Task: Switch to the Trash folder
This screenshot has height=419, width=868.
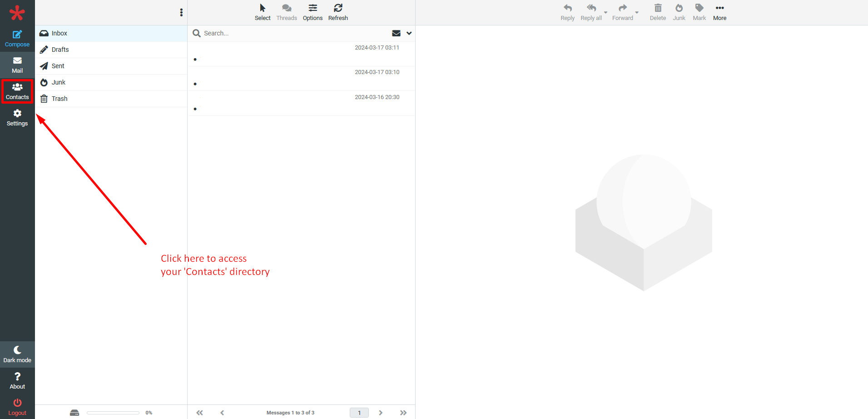Action: (x=60, y=99)
